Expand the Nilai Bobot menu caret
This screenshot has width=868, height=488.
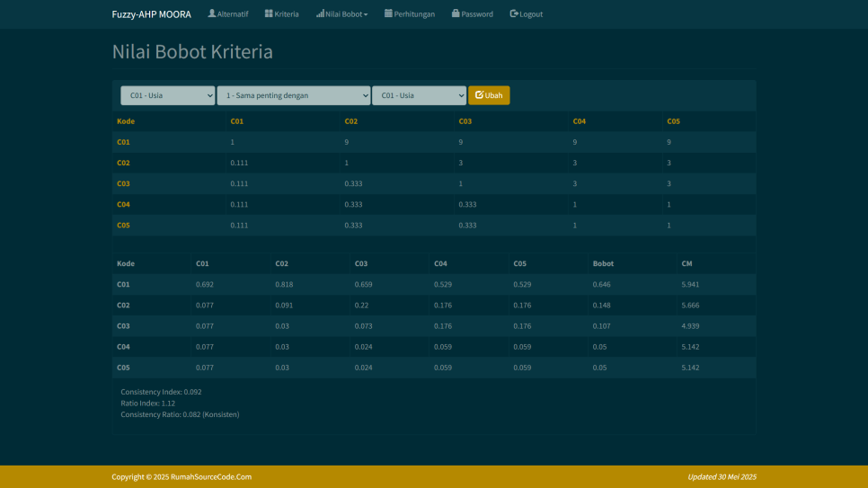point(366,15)
